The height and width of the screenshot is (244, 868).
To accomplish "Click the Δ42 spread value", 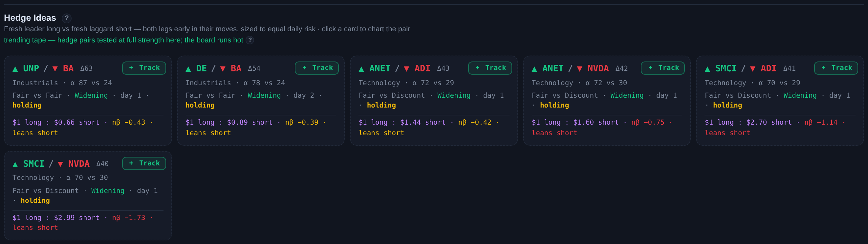I will pos(622,68).
